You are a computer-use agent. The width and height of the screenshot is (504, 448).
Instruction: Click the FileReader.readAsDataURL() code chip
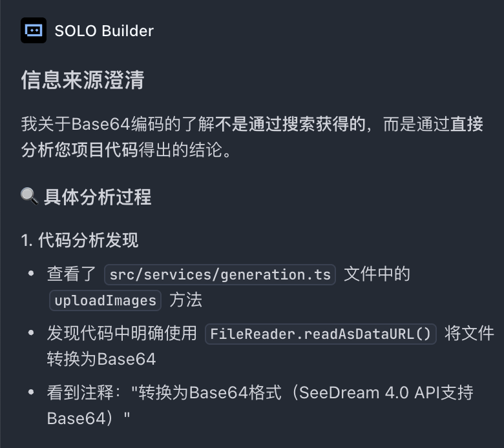[320, 334]
